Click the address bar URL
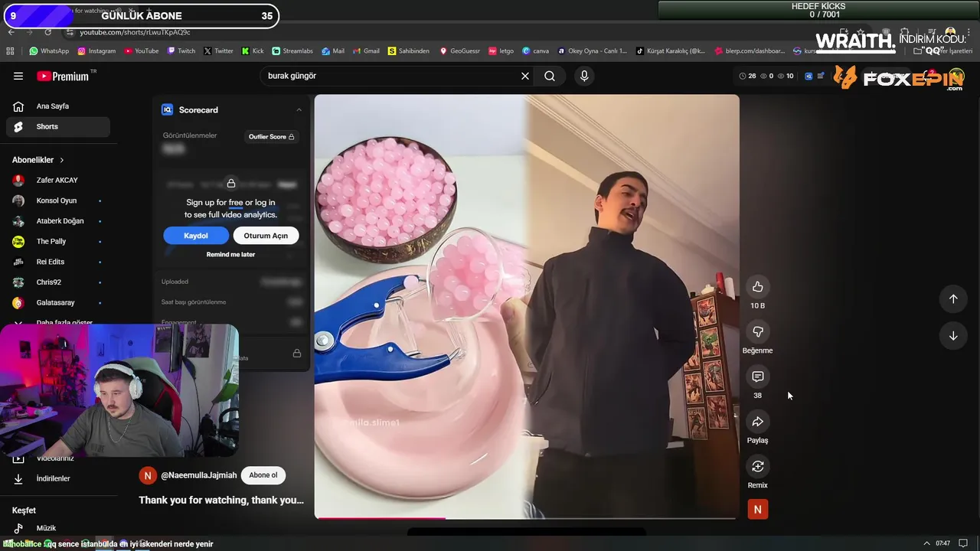 coord(135,32)
